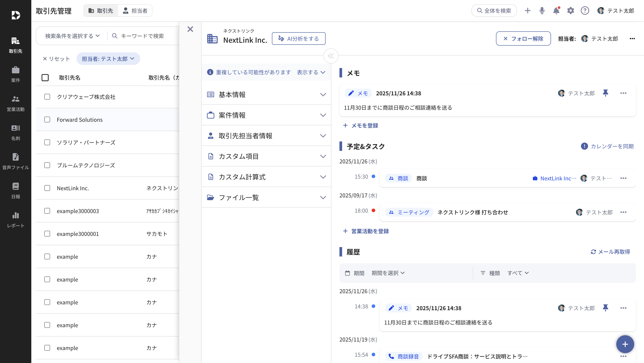Open notifications via the bell icon

[x=556, y=11]
